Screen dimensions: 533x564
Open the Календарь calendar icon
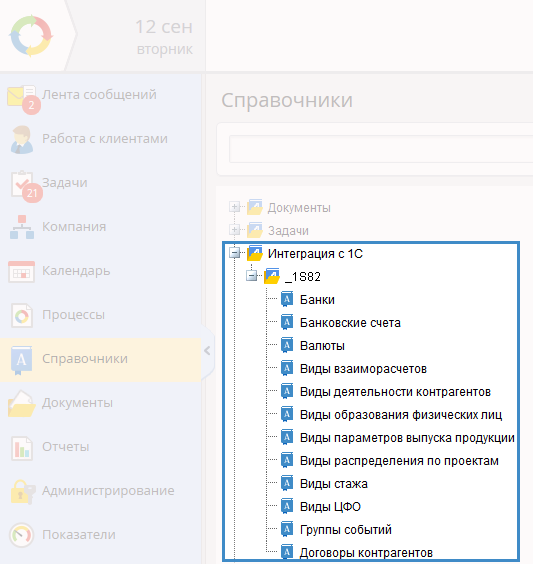coord(21,272)
